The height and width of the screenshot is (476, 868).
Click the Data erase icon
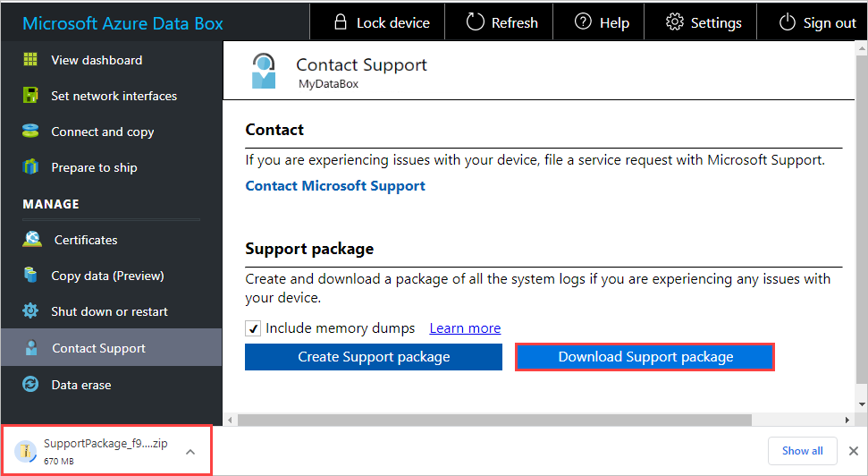30,385
